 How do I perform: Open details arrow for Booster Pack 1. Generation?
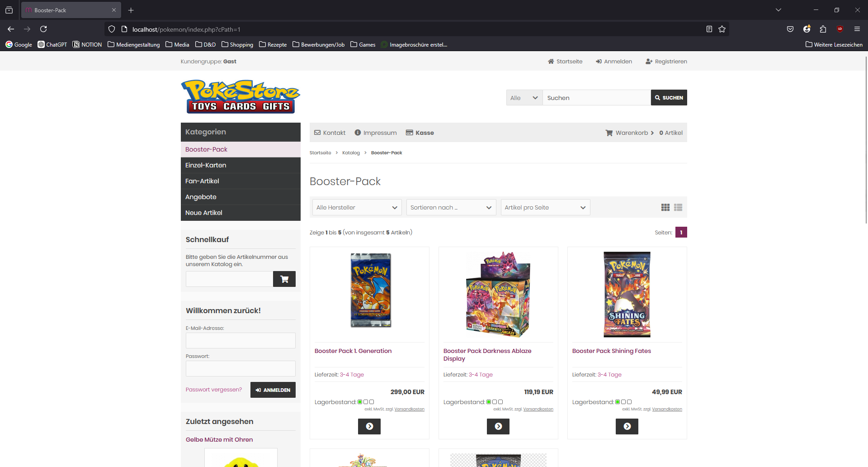(x=369, y=426)
